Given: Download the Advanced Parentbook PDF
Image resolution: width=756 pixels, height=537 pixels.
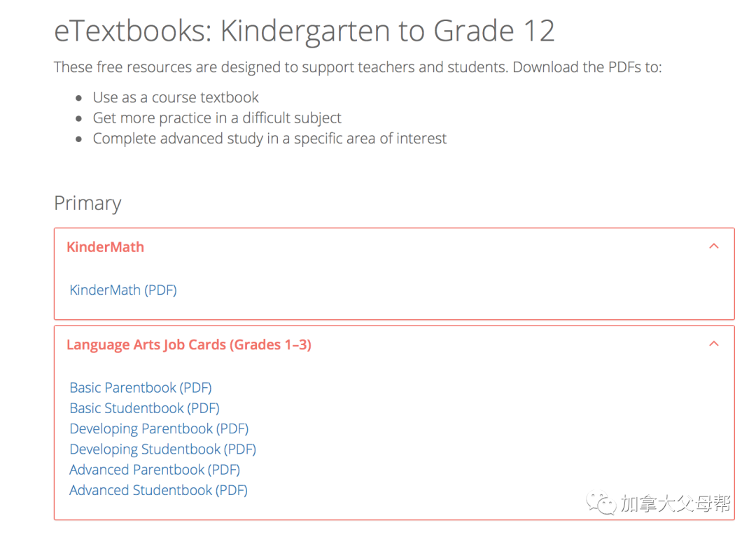Looking at the screenshot, I should 154,469.
